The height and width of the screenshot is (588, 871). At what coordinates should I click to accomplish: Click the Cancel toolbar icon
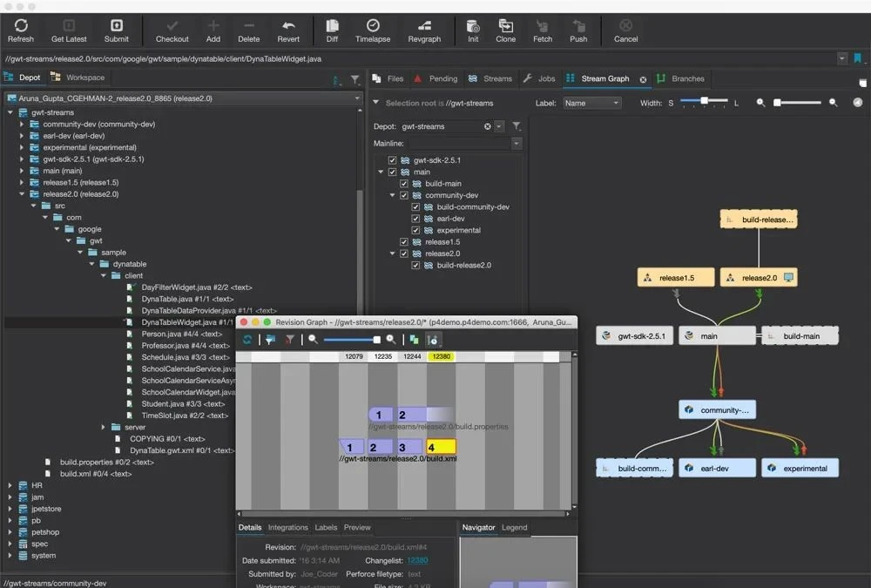(x=625, y=30)
